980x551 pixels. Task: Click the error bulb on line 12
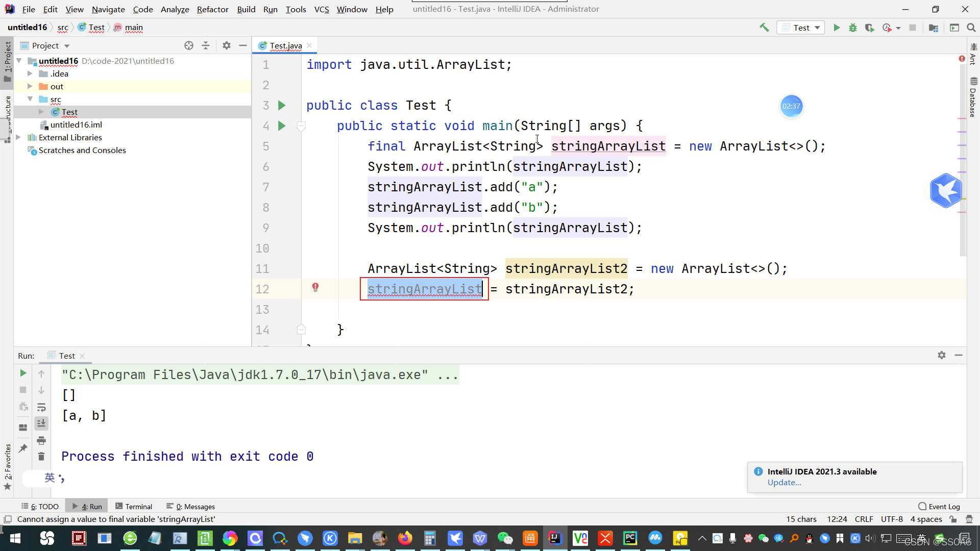coord(315,287)
